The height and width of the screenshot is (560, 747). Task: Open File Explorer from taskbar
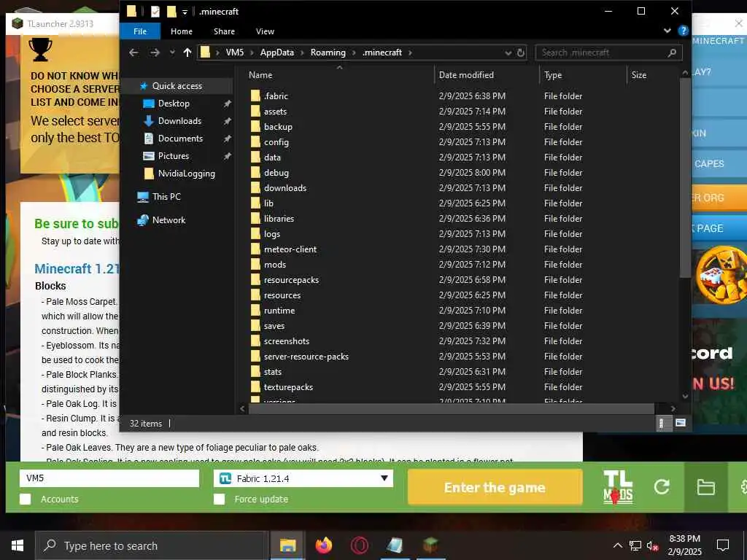(287, 545)
